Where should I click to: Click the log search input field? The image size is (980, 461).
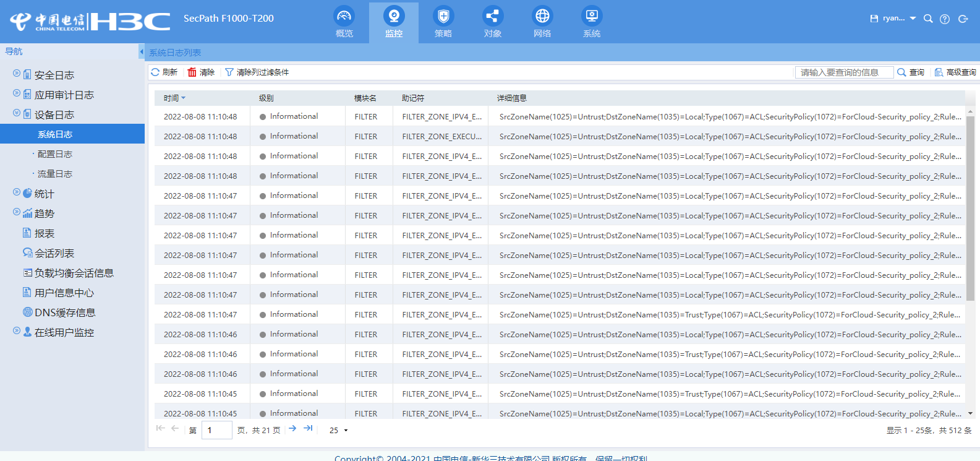pos(844,72)
